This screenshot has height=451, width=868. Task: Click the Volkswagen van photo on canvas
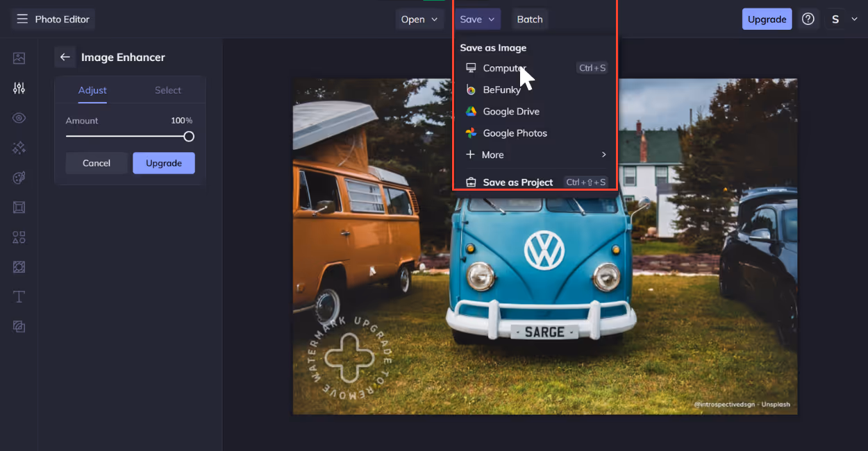click(545, 246)
